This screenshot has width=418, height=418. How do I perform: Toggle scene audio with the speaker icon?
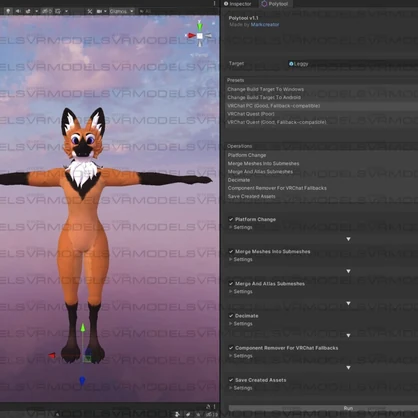(x=18, y=11)
